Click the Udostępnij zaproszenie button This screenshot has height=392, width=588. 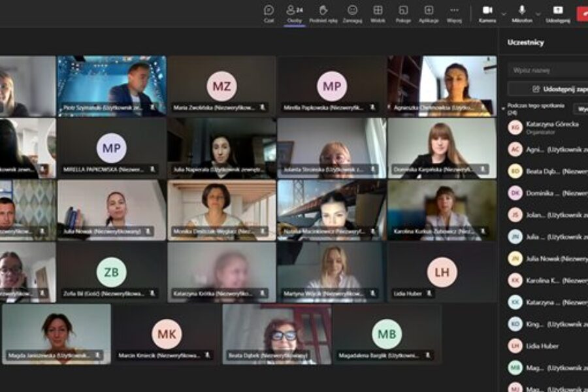pos(548,89)
